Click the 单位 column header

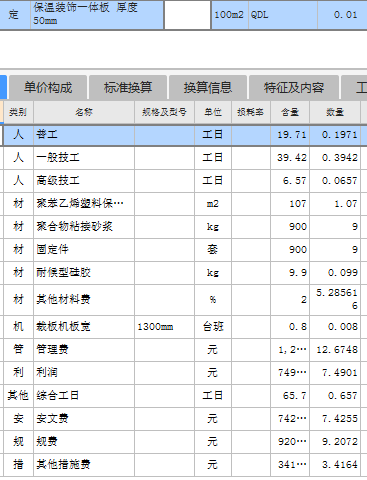[x=213, y=112]
